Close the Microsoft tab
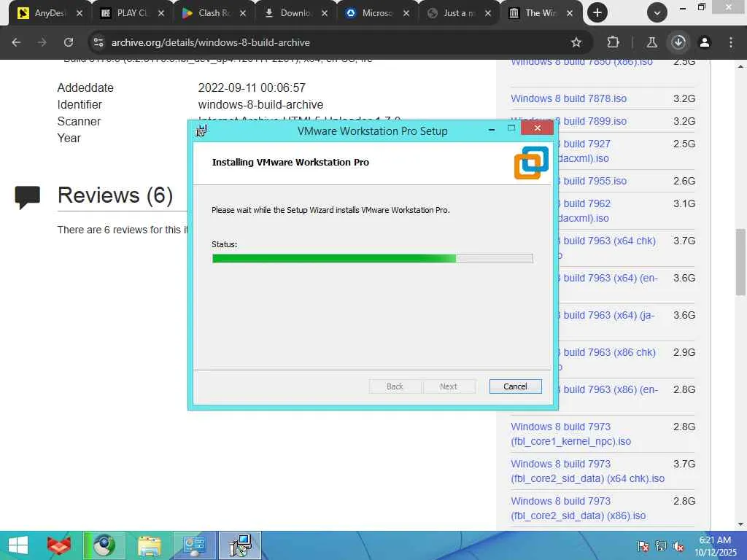Image resolution: width=747 pixels, height=560 pixels. (x=406, y=13)
